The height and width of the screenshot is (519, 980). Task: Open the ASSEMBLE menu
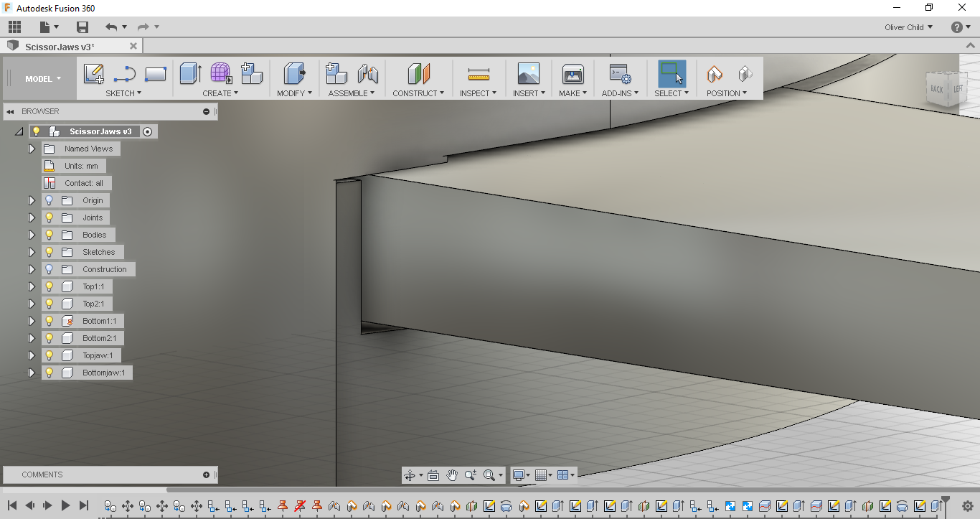pos(352,93)
